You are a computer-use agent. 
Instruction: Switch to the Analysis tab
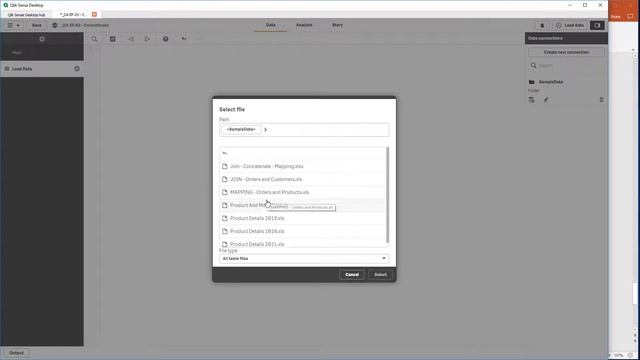pyautogui.click(x=304, y=25)
